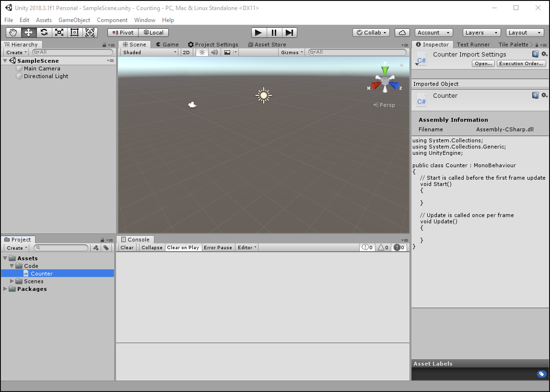Screen dimensions: 550x392
Task: Toggle Clear on Play in Console
Action: [183, 248]
